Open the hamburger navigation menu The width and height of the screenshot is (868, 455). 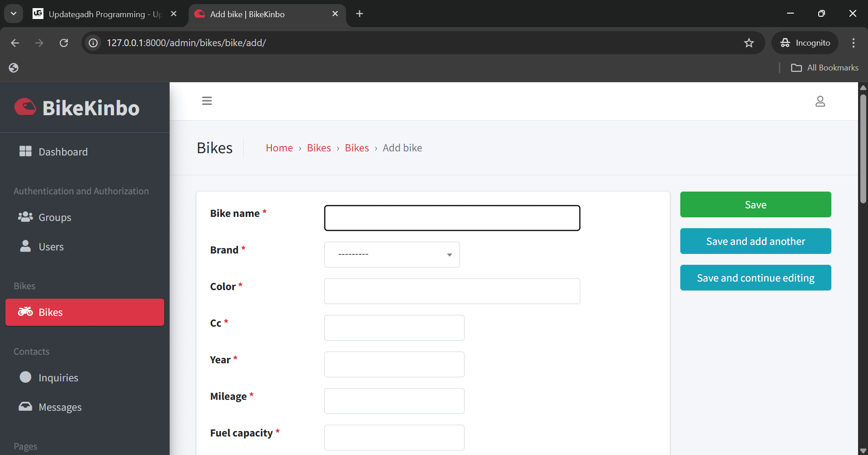[207, 100]
